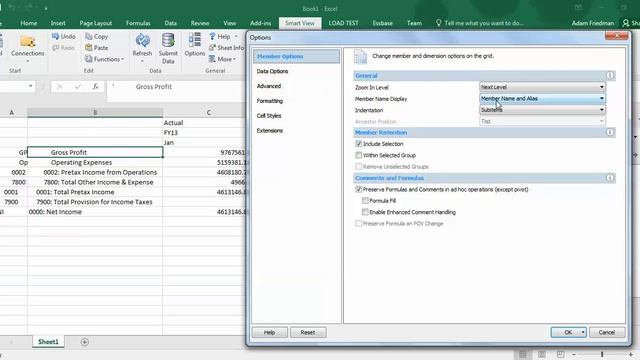Open the Zoom In Level dropdown
640x360 pixels.
pos(542,87)
